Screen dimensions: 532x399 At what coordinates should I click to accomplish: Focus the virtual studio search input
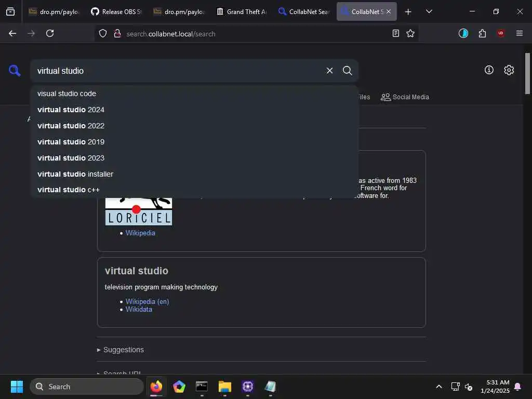pos(179,71)
